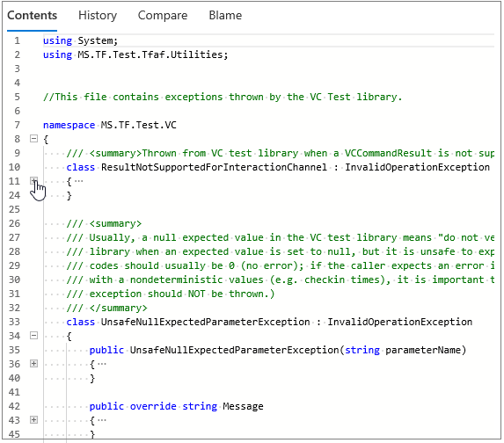Click line number 7

point(17,125)
